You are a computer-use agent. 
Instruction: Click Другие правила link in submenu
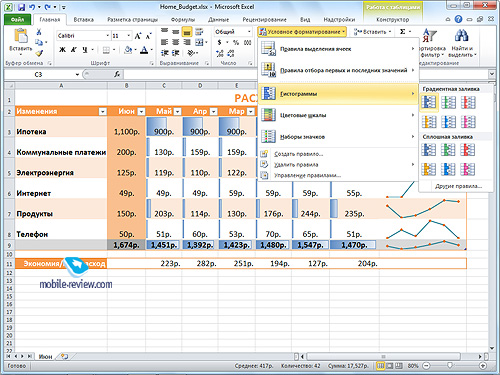[x=458, y=186]
